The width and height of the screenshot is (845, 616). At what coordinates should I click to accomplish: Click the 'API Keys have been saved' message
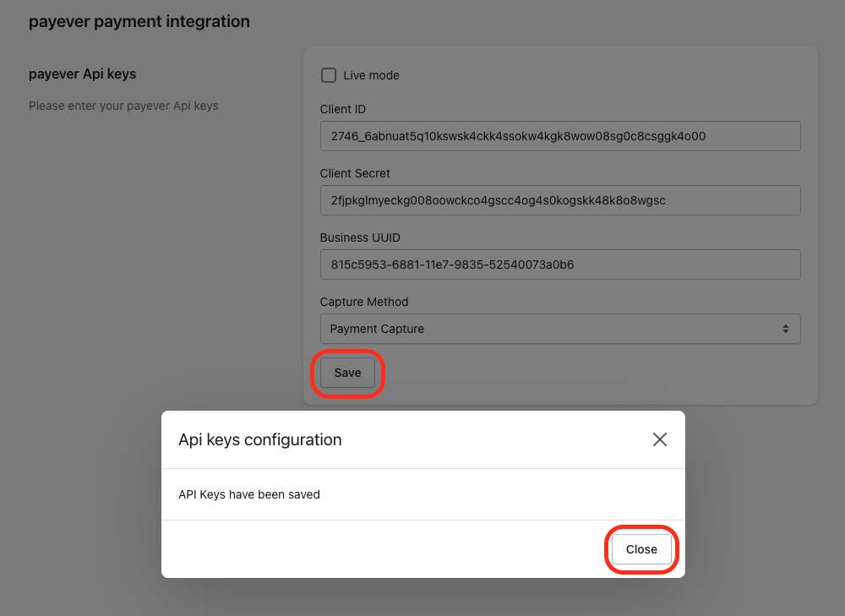pyautogui.click(x=249, y=494)
